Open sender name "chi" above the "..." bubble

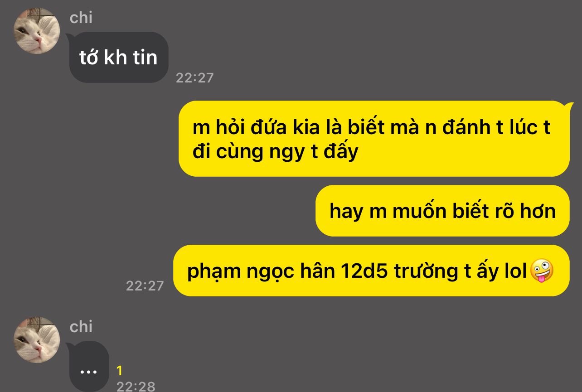tap(81, 326)
